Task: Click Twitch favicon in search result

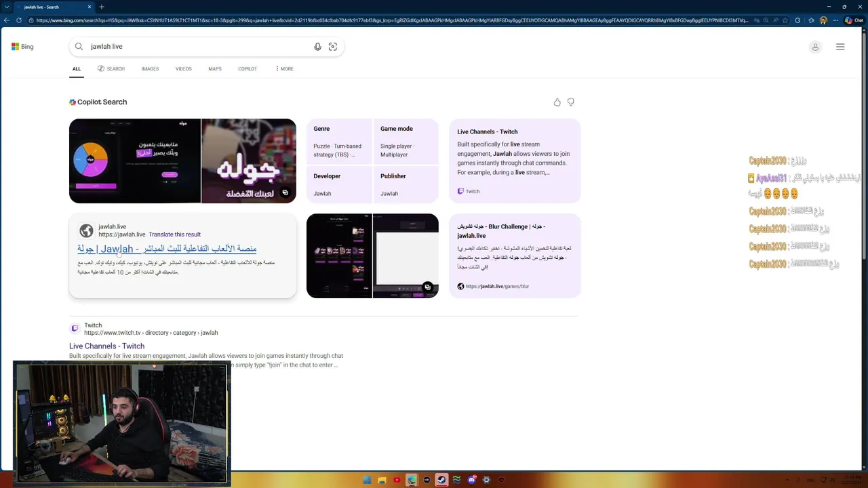Action: click(x=75, y=329)
